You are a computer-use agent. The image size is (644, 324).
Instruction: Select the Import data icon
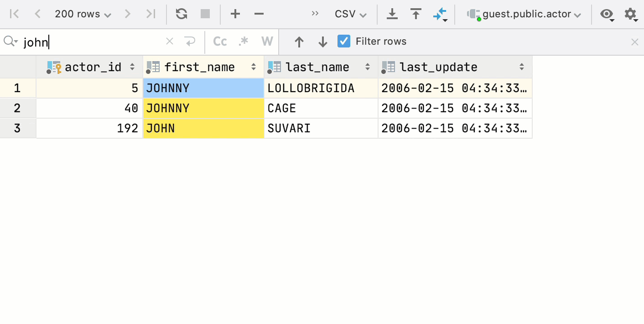415,14
